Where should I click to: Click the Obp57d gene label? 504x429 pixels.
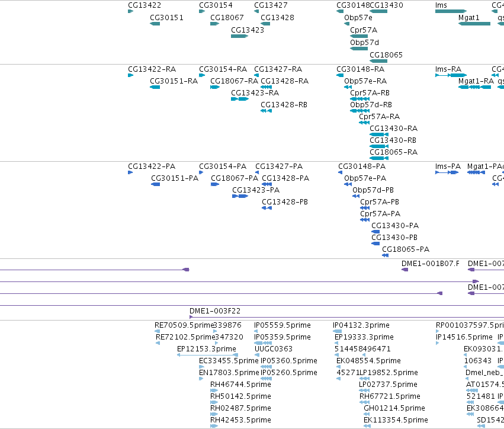364,43
